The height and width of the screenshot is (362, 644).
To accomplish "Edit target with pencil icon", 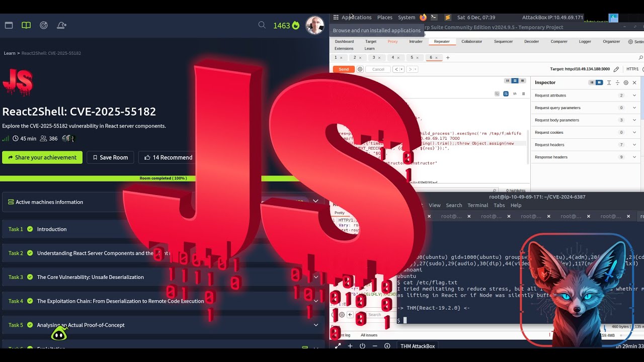I will click(x=616, y=69).
